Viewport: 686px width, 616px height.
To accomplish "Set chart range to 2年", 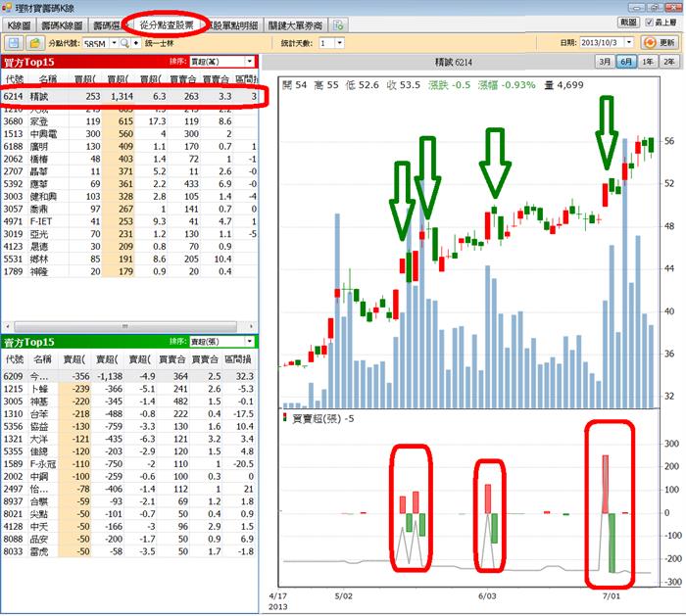I will click(668, 62).
